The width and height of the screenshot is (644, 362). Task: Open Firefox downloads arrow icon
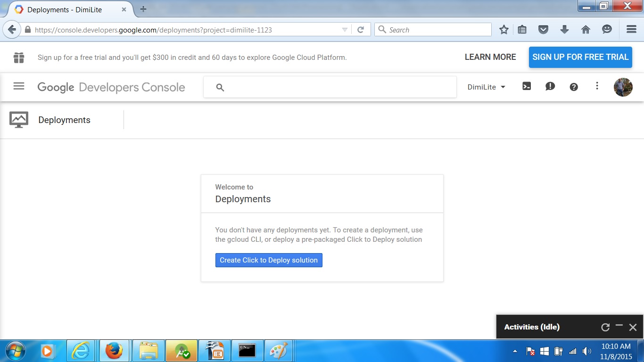(564, 30)
